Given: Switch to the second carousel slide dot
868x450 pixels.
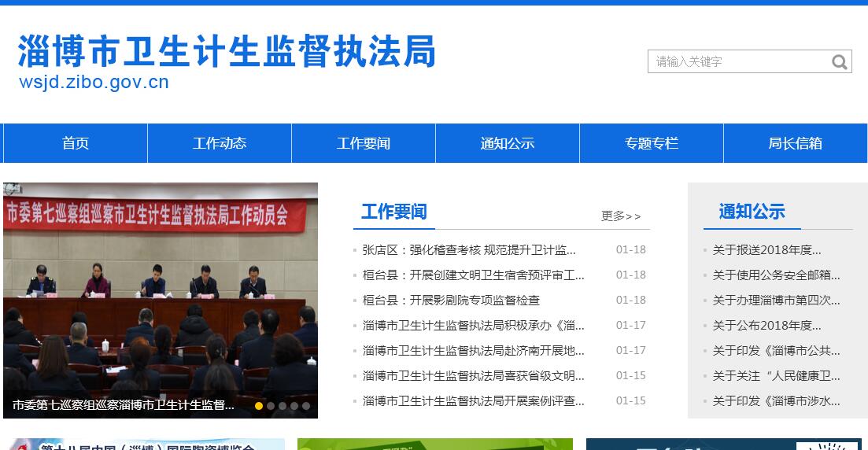Looking at the screenshot, I should coord(271,406).
